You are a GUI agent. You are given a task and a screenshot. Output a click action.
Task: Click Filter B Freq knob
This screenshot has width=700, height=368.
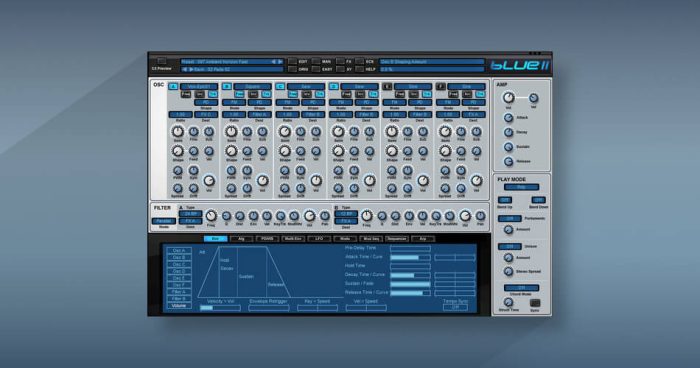[x=367, y=216]
